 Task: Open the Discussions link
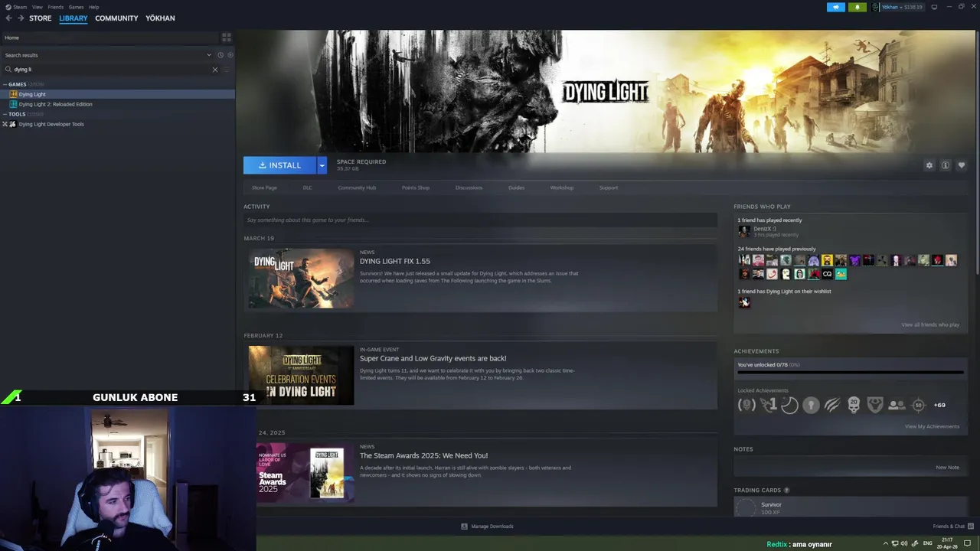pos(469,187)
